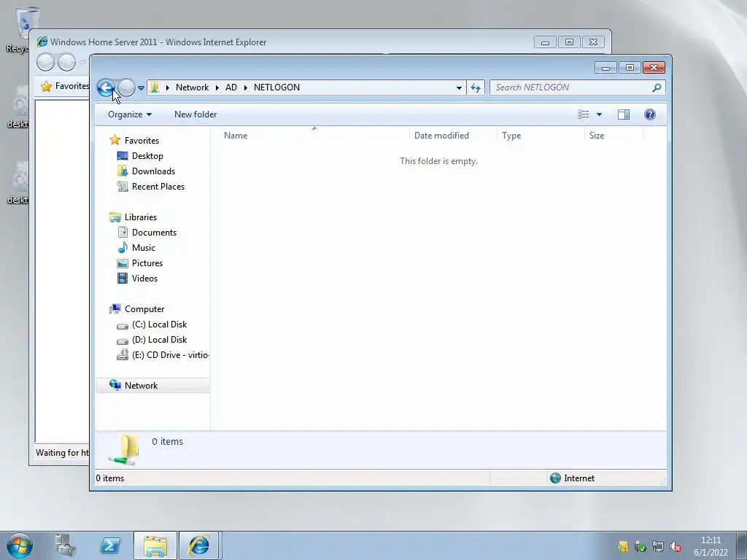Select AD in the address breadcrumb
This screenshot has height=560, width=747.
231,87
